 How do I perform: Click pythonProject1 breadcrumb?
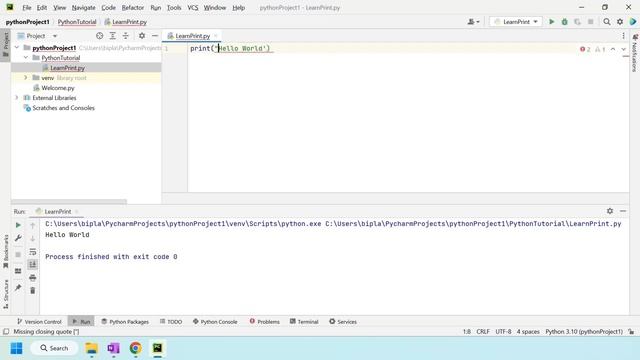coord(27,22)
